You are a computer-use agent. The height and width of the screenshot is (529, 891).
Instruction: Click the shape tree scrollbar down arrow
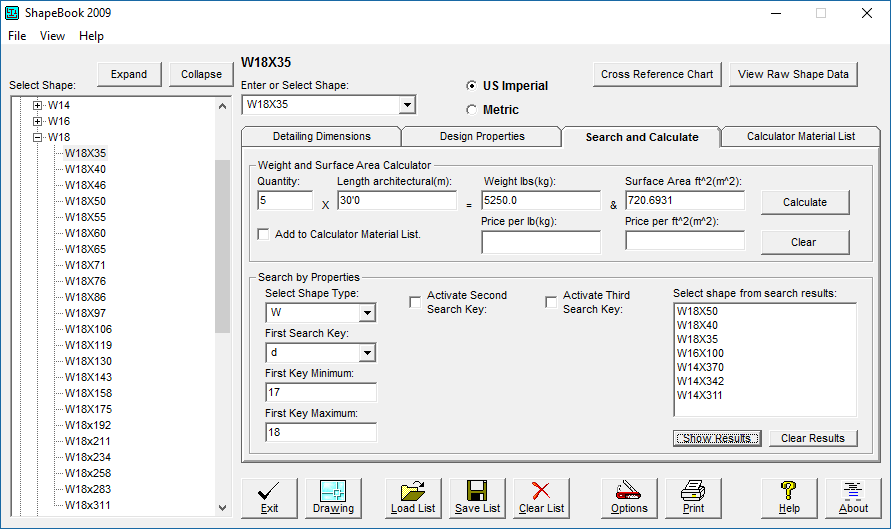(222, 508)
